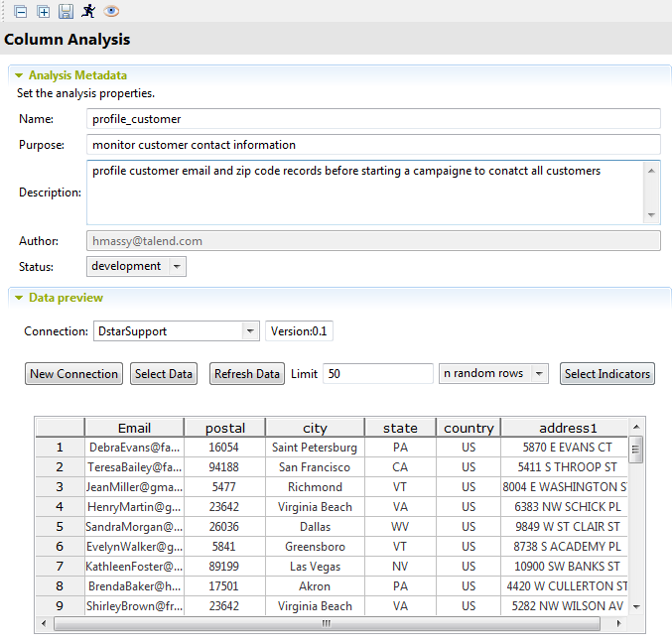Click the expand all sections icon
Image resolution: width=672 pixels, height=644 pixels.
(43, 11)
